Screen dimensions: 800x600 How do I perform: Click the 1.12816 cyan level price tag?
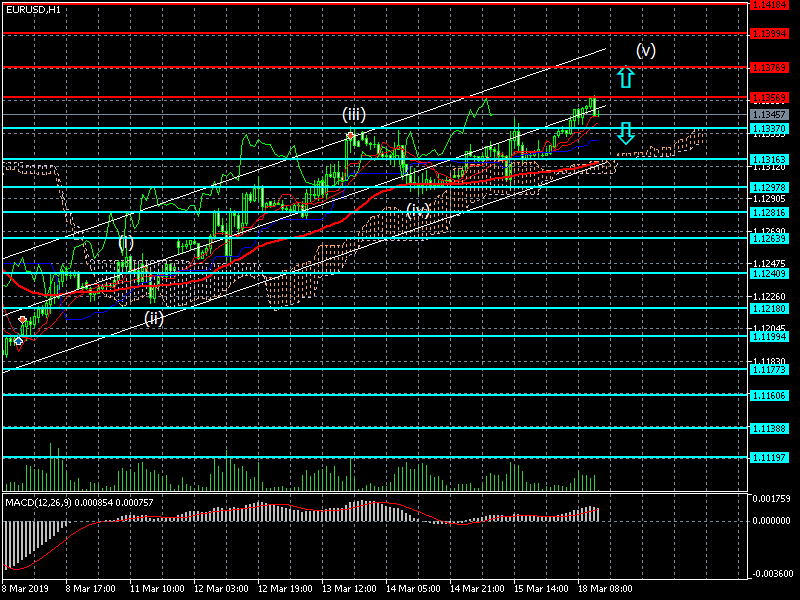tap(769, 213)
